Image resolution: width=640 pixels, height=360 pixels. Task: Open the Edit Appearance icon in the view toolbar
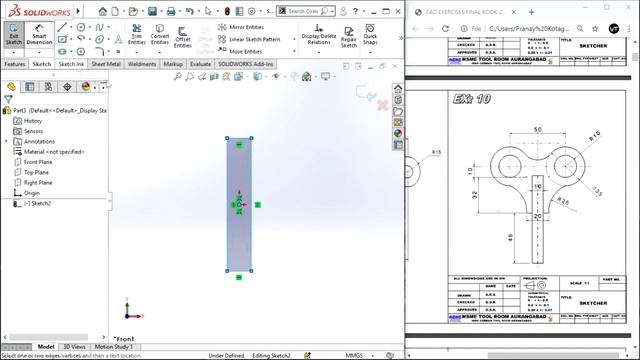294,76
